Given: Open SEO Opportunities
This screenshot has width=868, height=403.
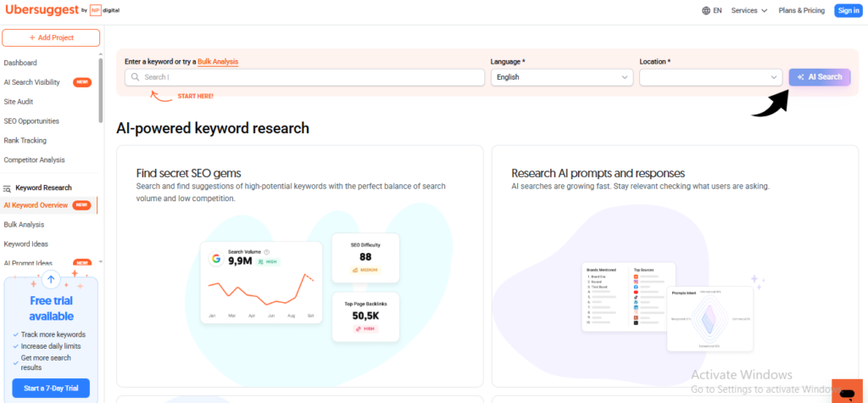Looking at the screenshot, I should point(31,121).
